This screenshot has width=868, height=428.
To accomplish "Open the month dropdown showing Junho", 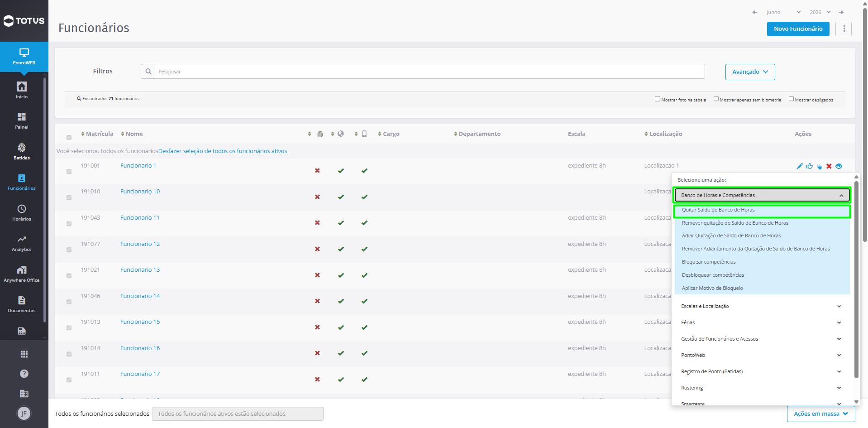I will click(783, 12).
